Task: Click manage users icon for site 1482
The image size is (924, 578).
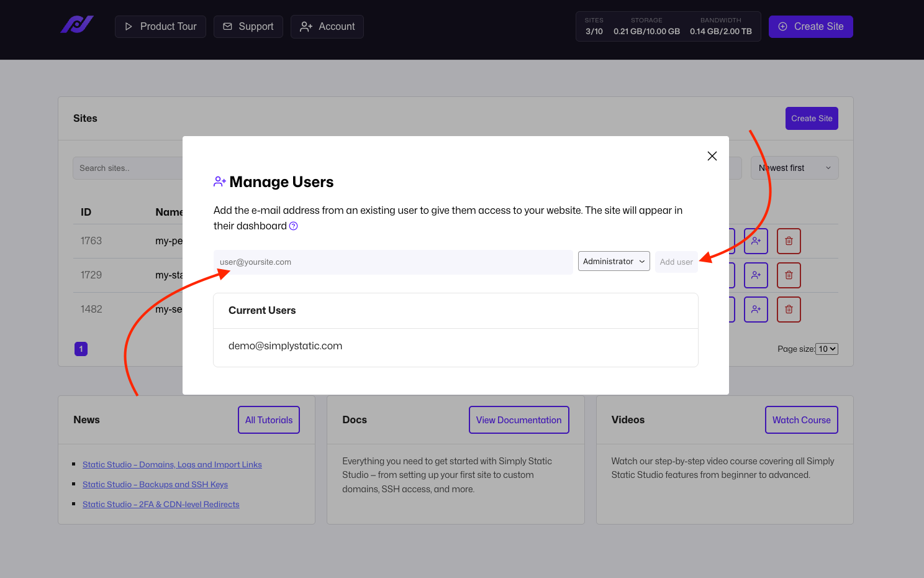Action: coord(756,310)
